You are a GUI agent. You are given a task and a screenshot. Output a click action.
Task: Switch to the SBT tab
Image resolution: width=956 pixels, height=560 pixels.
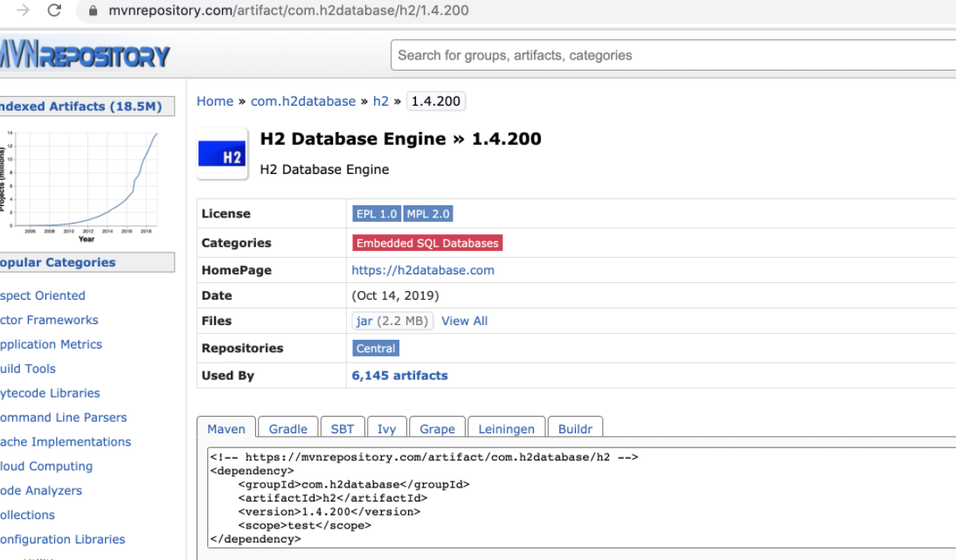click(342, 428)
